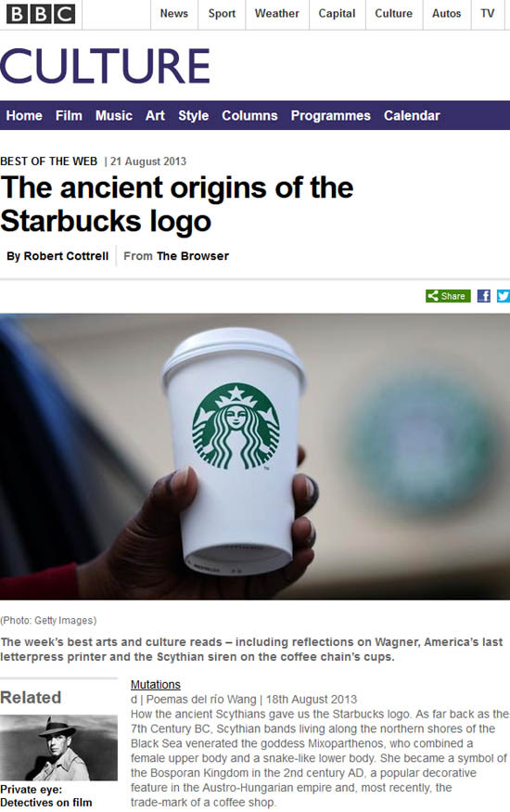Select Autos in the top navigation

[x=446, y=14]
